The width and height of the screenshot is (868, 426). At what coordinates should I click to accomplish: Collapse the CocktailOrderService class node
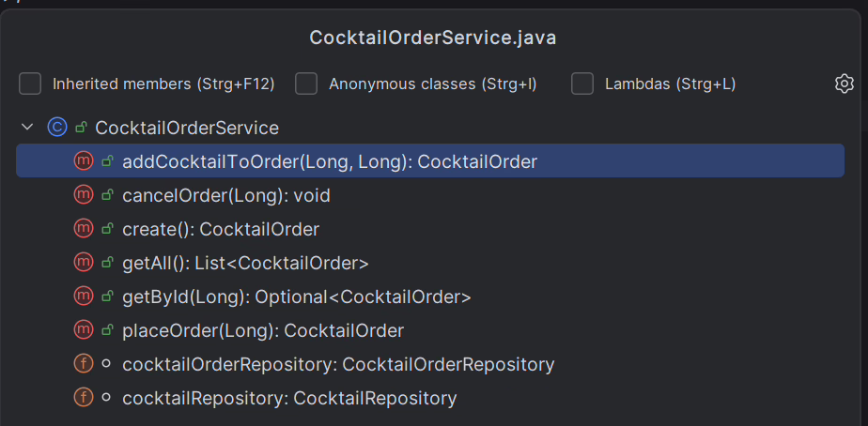pos(27,128)
